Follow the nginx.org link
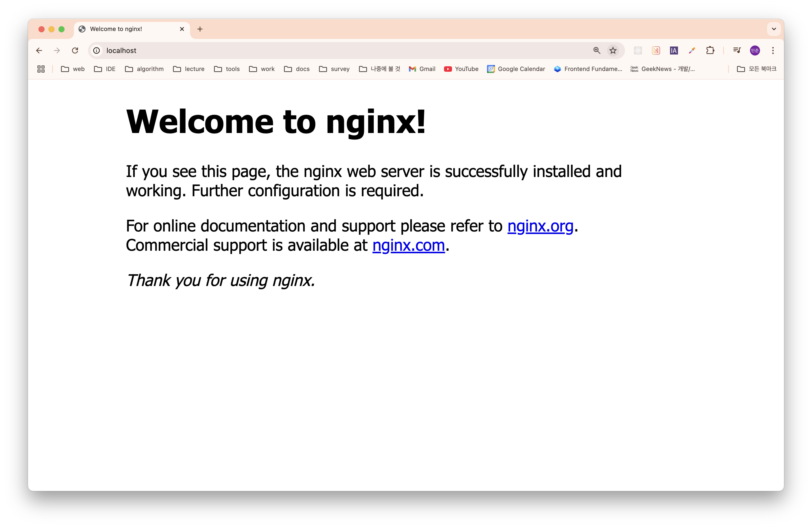Screen dimensions: 812x528 [x=540, y=226]
